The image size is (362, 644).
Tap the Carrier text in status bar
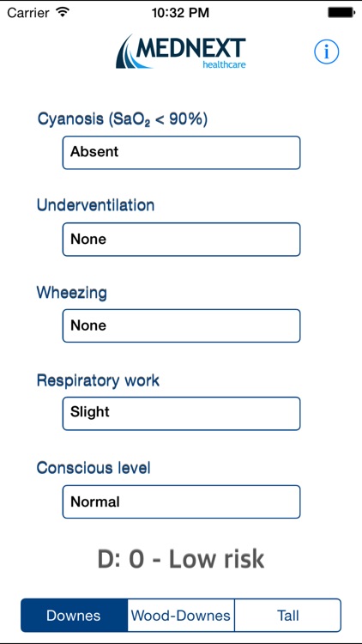tap(29, 13)
